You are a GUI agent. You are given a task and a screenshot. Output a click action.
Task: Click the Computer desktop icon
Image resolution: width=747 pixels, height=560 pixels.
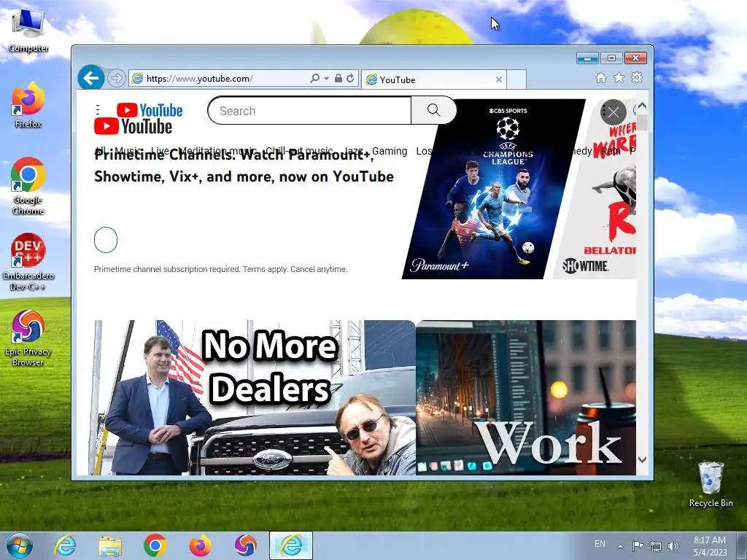pyautogui.click(x=28, y=31)
